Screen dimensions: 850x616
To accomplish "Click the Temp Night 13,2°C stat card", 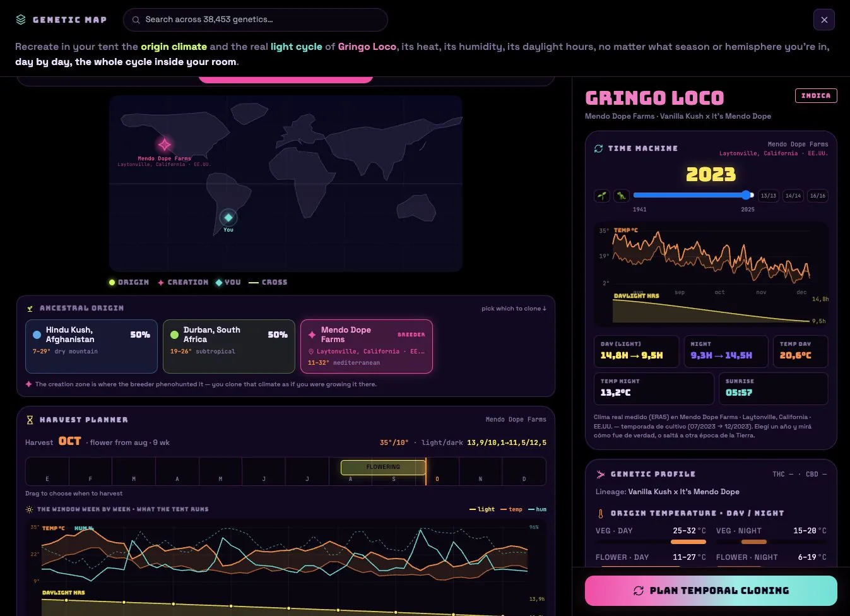I will click(x=654, y=388).
